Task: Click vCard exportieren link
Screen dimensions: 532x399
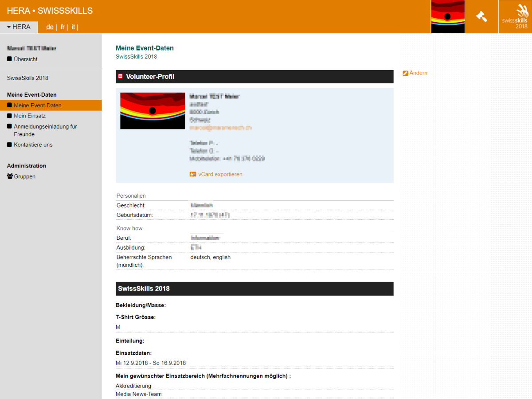Action: pyautogui.click(x=220, y=174)
